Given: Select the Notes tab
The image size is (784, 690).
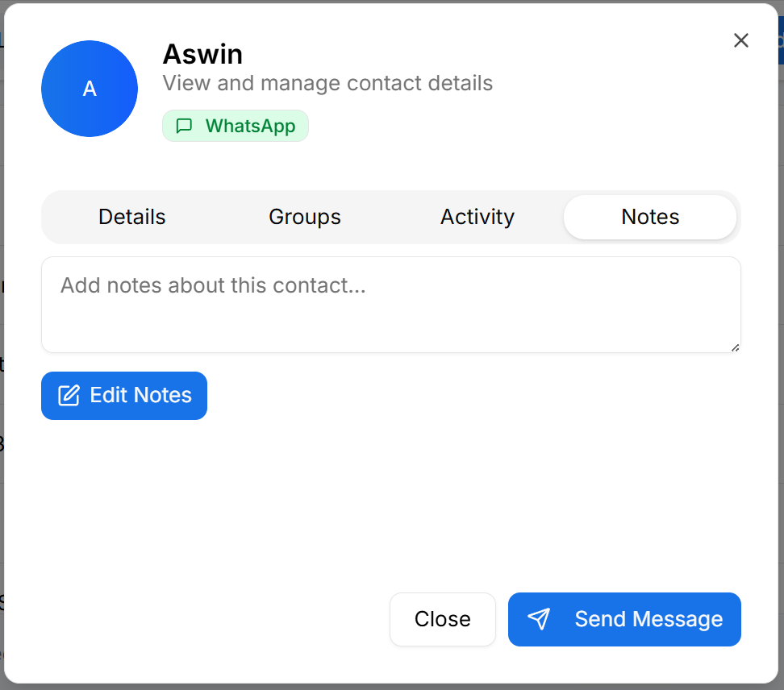Looking at the screenshot, I should pos(650,217).
